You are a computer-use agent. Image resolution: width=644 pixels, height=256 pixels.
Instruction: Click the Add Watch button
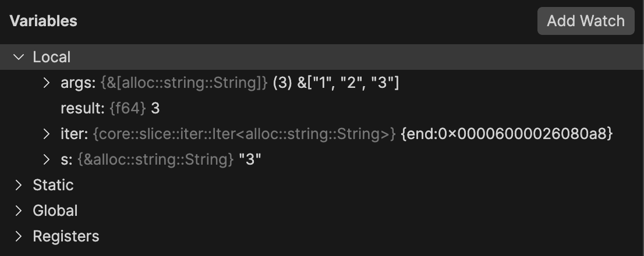[585, 21]
